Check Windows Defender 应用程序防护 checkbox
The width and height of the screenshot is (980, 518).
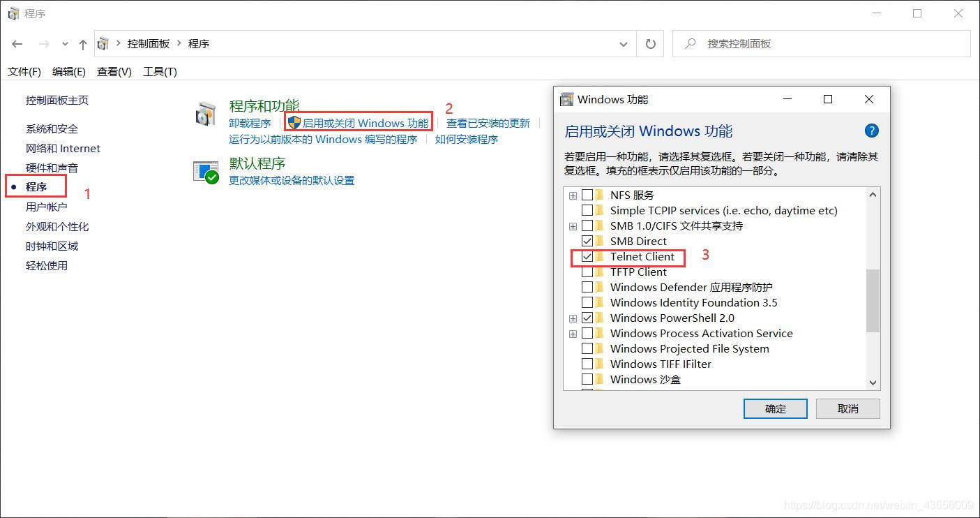587,287
